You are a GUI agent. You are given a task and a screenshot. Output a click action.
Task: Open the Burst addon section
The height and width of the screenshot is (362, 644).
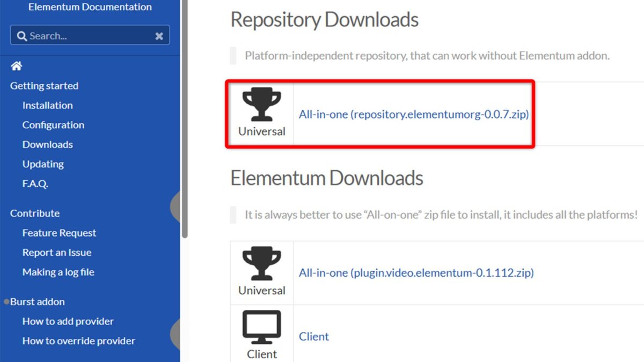(37, 301)
